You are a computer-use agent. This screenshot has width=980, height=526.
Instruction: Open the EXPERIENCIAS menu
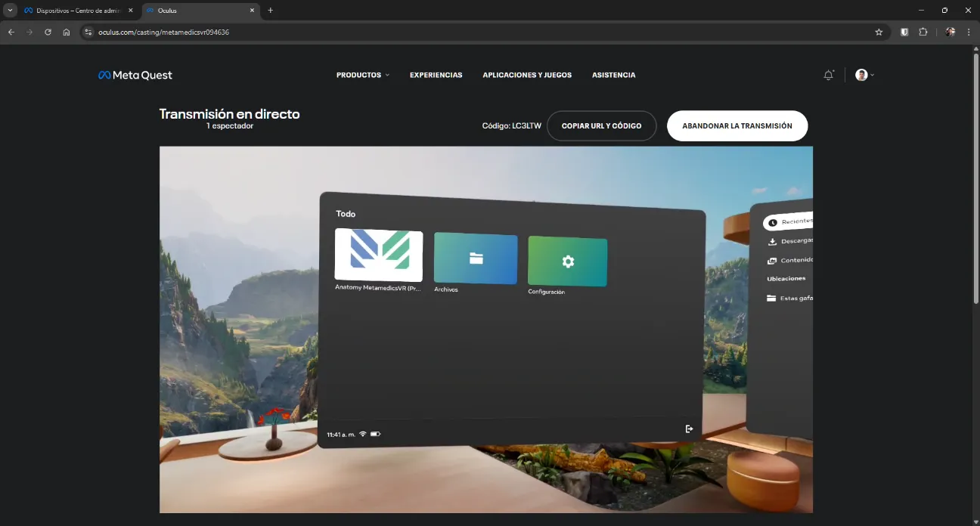pyautogui.click(x=436, y=75)
